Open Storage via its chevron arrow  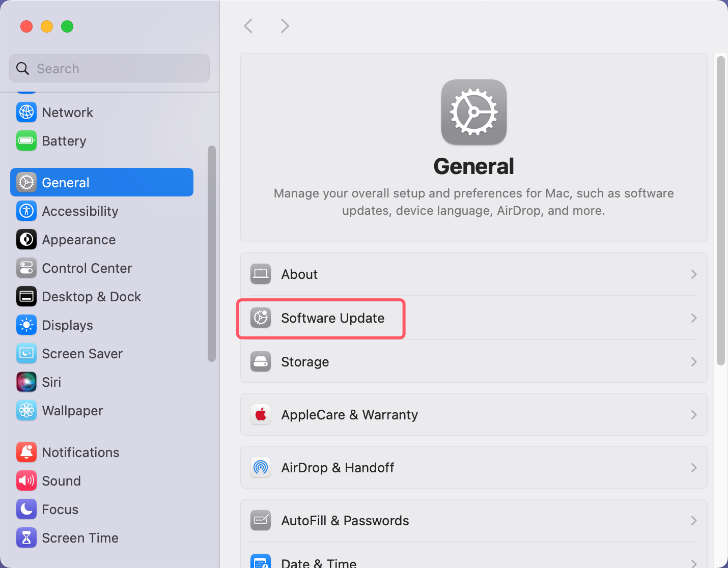coord(693,361)
